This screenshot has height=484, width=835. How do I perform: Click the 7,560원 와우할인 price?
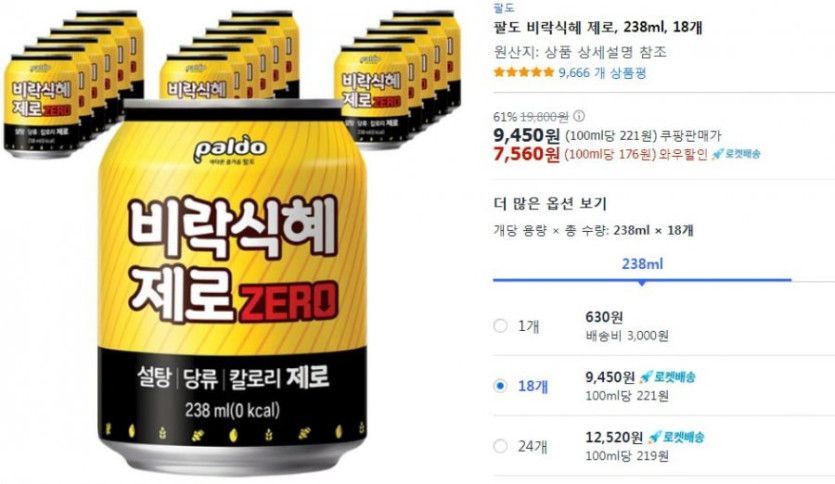click(526, 154)
